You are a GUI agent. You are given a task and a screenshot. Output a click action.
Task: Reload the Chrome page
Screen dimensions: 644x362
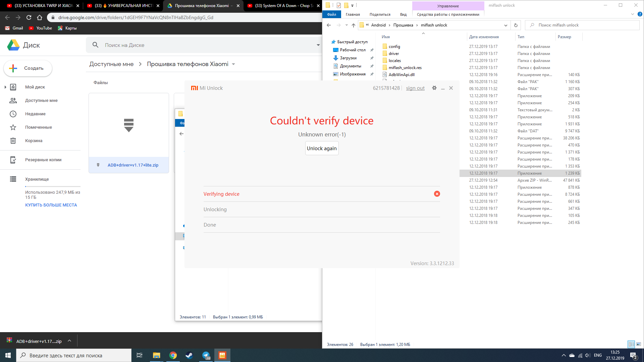point(29,17)
